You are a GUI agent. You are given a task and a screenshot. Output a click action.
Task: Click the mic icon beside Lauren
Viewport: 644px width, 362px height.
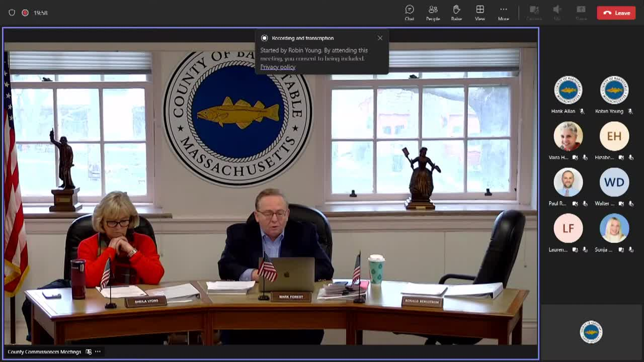pyautogui.click(x=585, y=250)
